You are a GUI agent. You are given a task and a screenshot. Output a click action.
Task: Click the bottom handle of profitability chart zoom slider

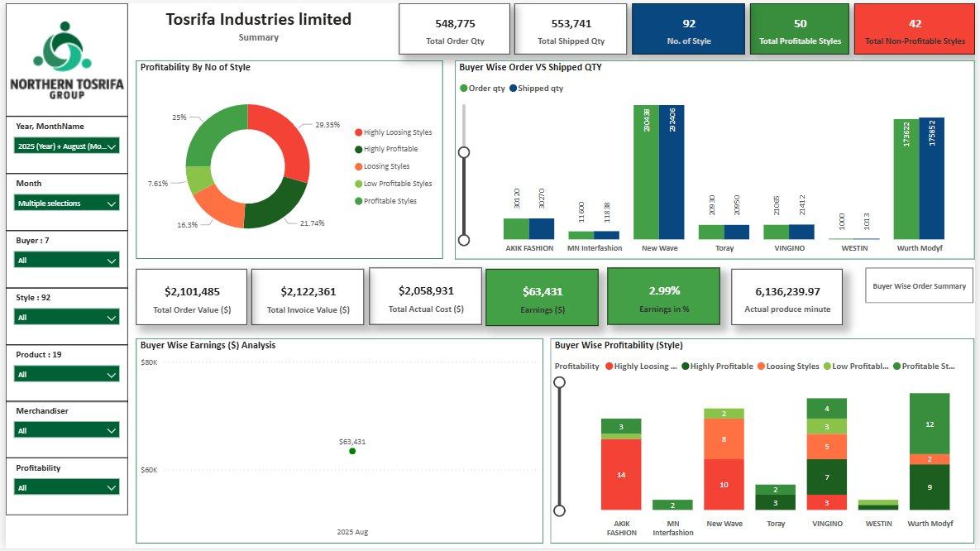click(559, 511)
